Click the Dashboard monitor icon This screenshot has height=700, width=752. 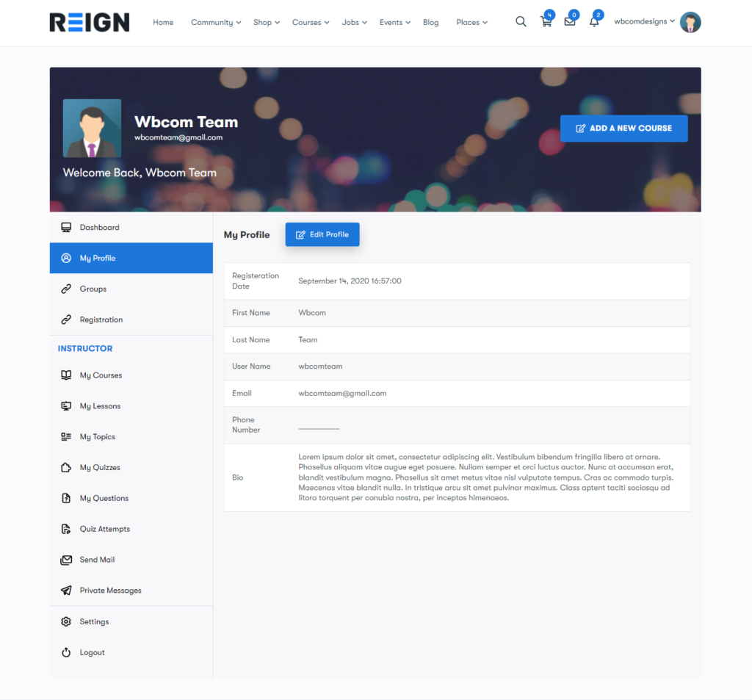(x=66, y=228)
